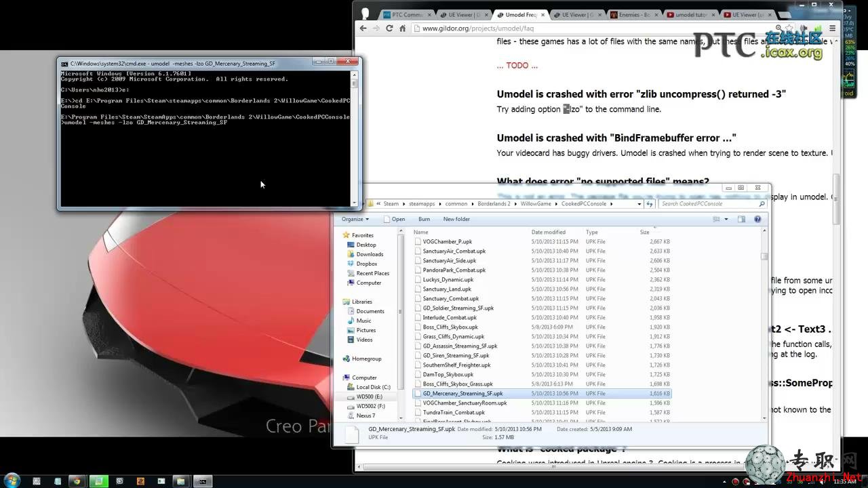868x488 pixels.
Task: Open Recent Places in Explorer sidebar
Action: pos(372,273)
